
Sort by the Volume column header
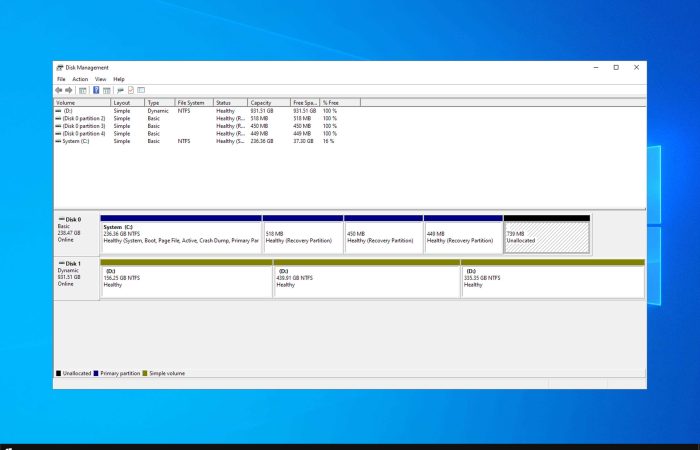82,103
